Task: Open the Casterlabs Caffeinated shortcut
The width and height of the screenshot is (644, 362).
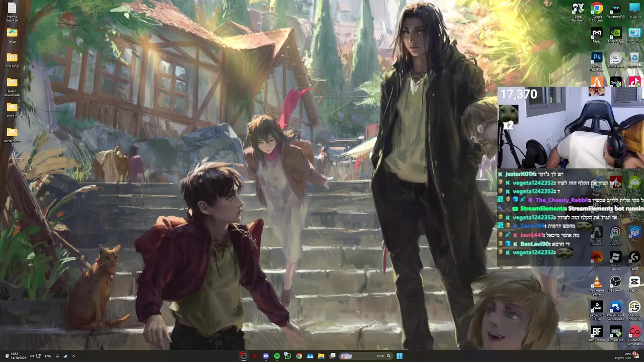Action: [x=634, y=336]
